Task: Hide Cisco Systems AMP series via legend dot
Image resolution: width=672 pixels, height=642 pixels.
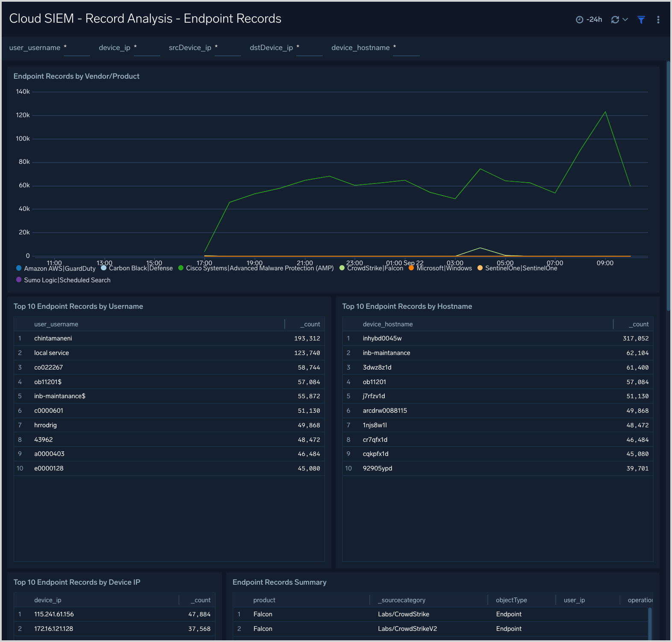Action: point(181,268)
